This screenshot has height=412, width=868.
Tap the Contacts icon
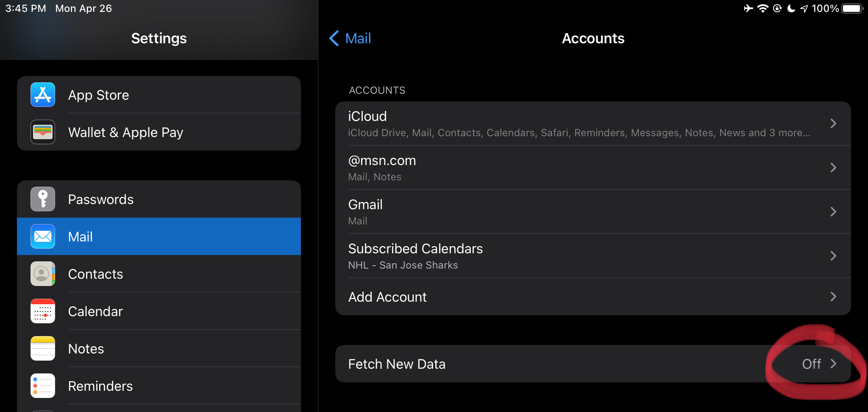(x=43, y=274)
